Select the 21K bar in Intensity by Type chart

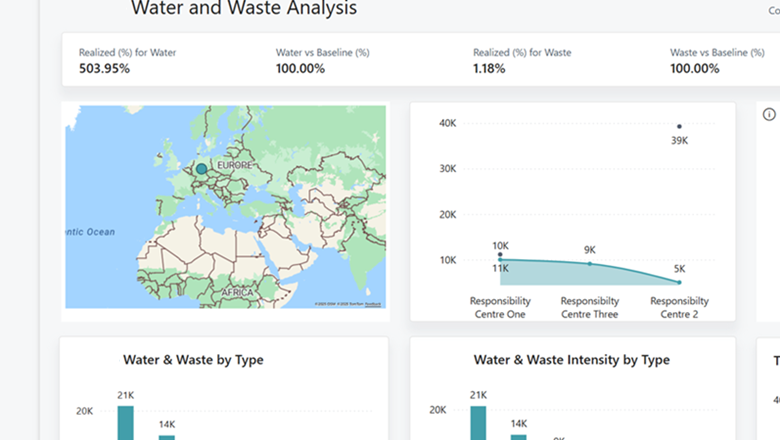[478, 423]
